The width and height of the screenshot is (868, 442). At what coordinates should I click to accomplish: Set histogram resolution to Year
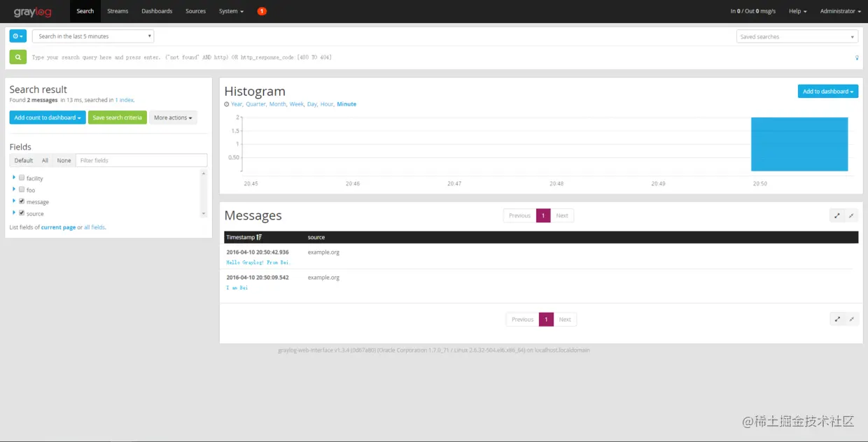click(237, 104)
